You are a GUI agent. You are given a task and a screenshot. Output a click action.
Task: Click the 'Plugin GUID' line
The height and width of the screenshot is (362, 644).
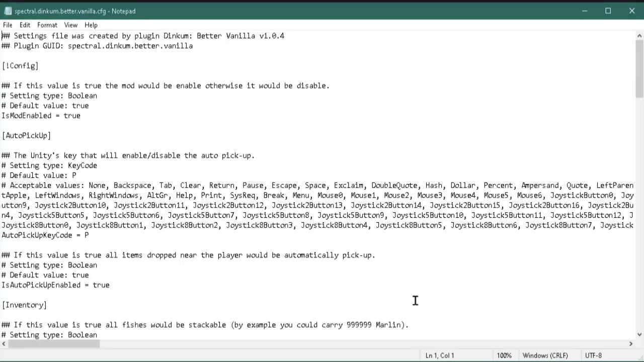pos(97,46)
